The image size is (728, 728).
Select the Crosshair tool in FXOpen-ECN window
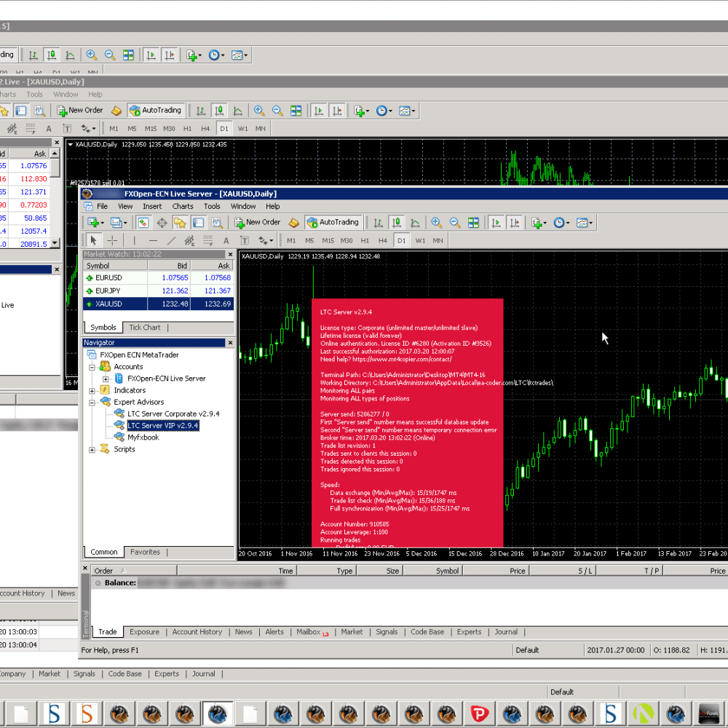pyautogui.click(x=112, y=240)
